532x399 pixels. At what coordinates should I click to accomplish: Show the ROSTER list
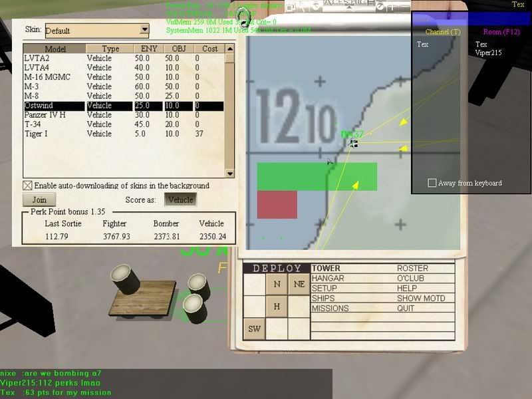click(x=412, y=269)
